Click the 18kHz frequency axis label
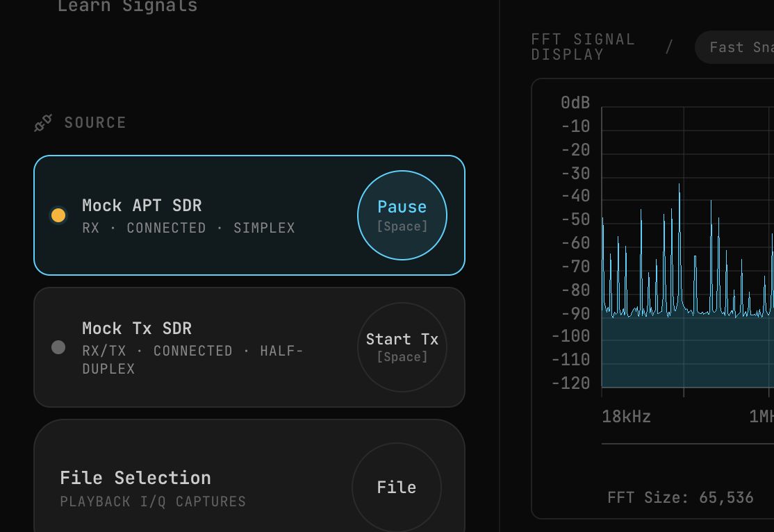The height and width of the screenshot is (532, 774). pos(626,417)
